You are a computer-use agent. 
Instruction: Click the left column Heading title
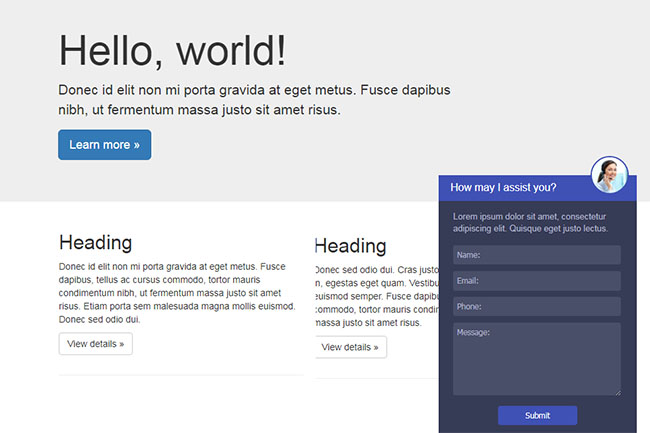pos(95,242)
